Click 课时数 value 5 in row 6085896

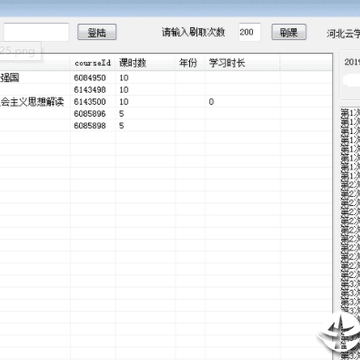[121, 114]
